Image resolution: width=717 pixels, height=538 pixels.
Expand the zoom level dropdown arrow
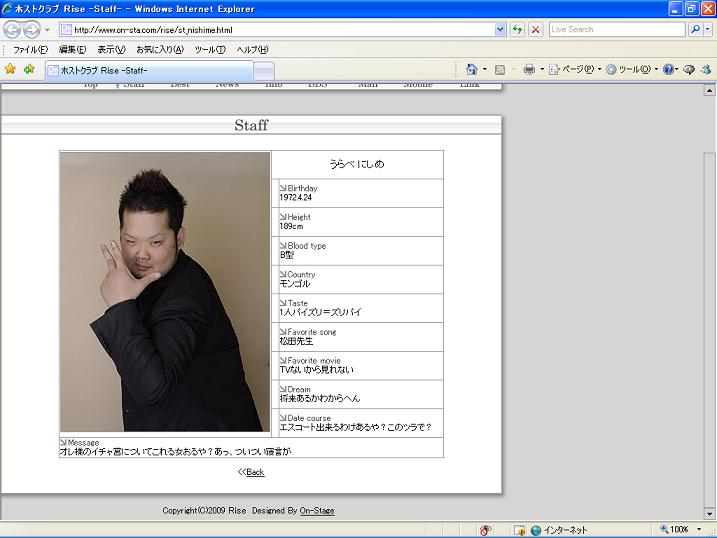[x=699, y=529]
